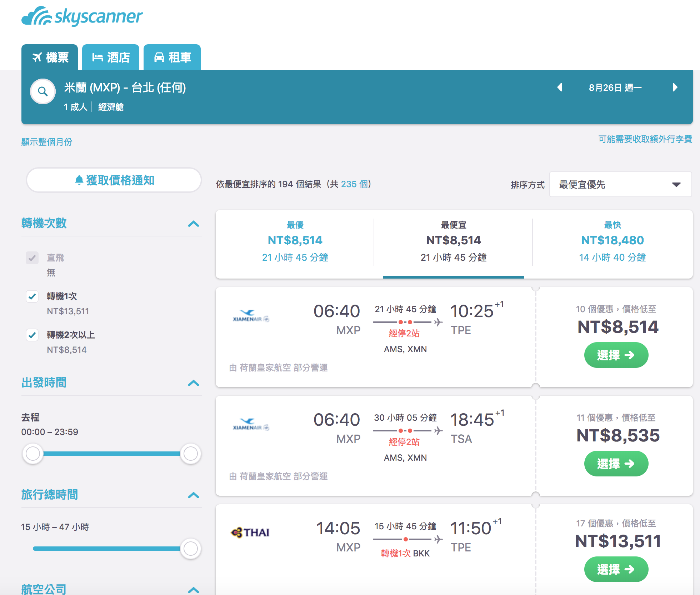Click the 經濟艙 cabin class text
The width and height of the screenshot is (700, 595).
tap(111, 107)
